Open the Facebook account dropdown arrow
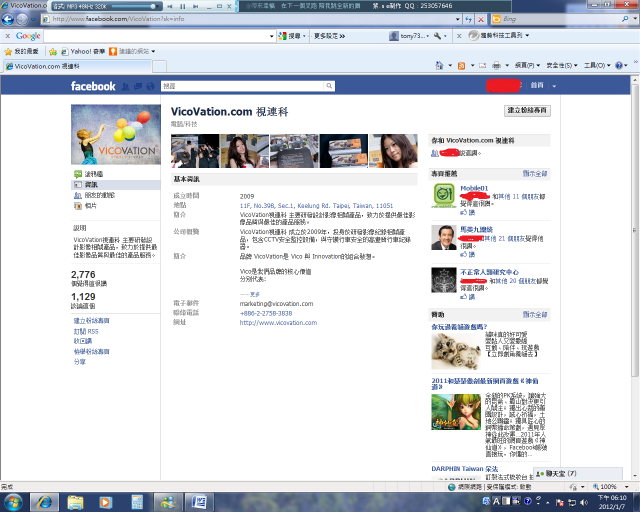 point(554,86)
